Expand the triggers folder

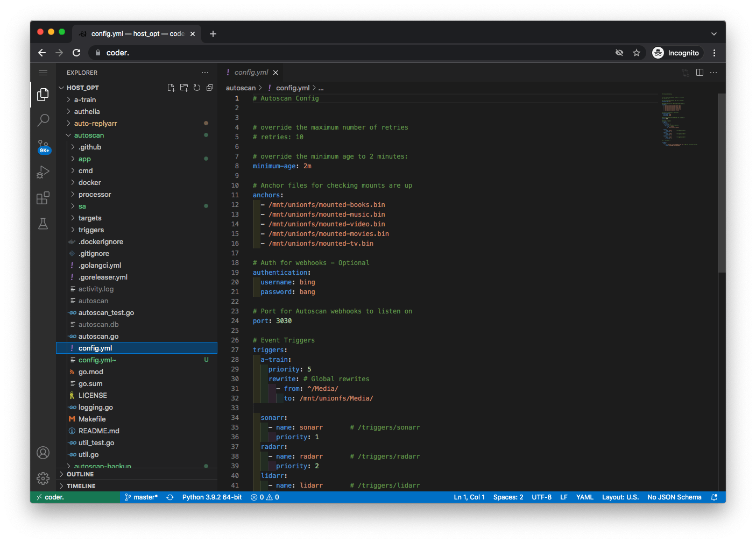click(x=91, y=230)
